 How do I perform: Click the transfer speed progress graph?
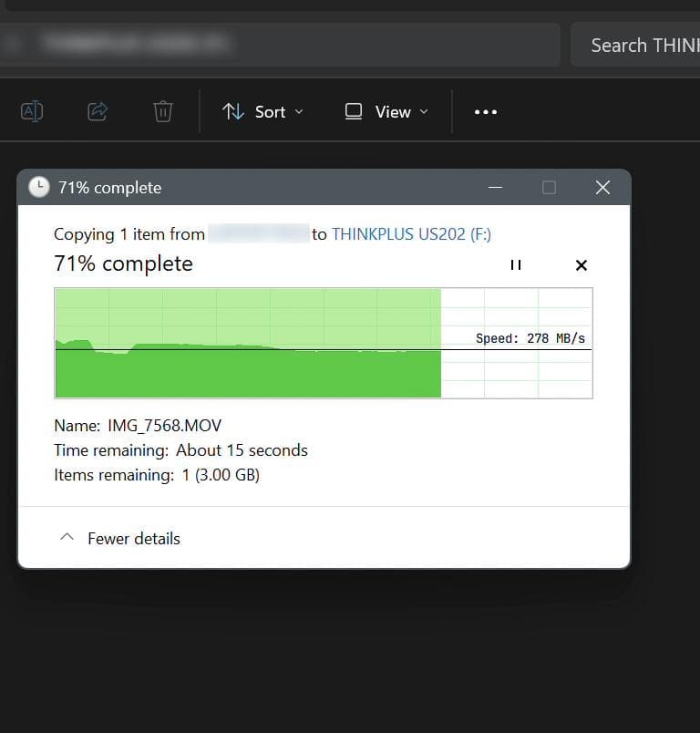pyautogui.click(x=324, y=343)
